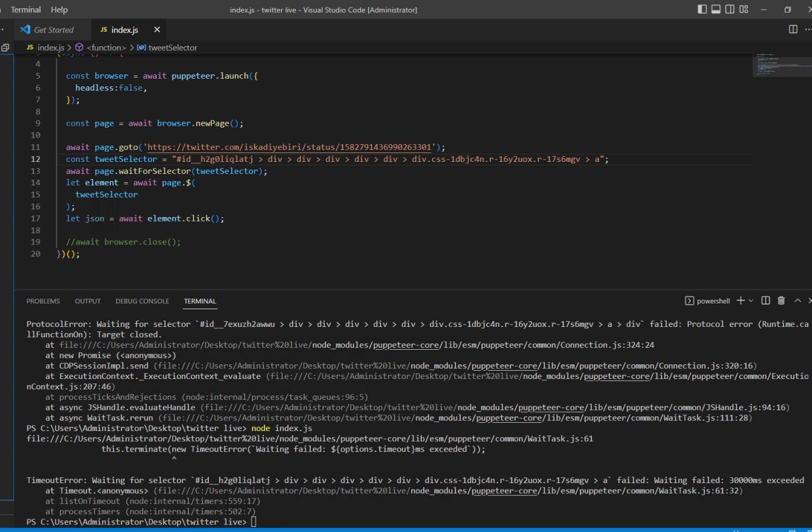Toggle the secondary side bar layout icon
812x532 pixels.
tap(730, 10)
